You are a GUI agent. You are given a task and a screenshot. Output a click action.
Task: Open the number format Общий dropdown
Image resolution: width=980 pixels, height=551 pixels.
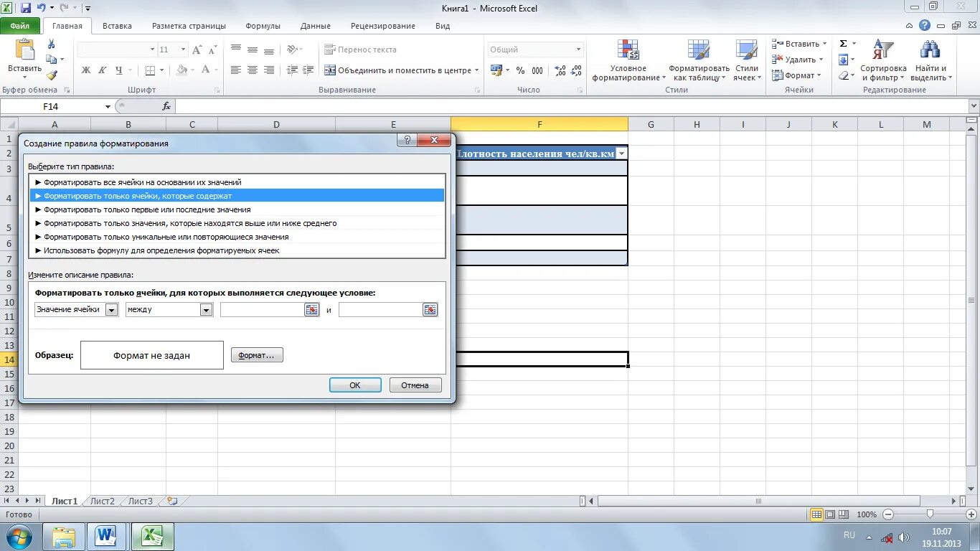click(x=578, y=50)
